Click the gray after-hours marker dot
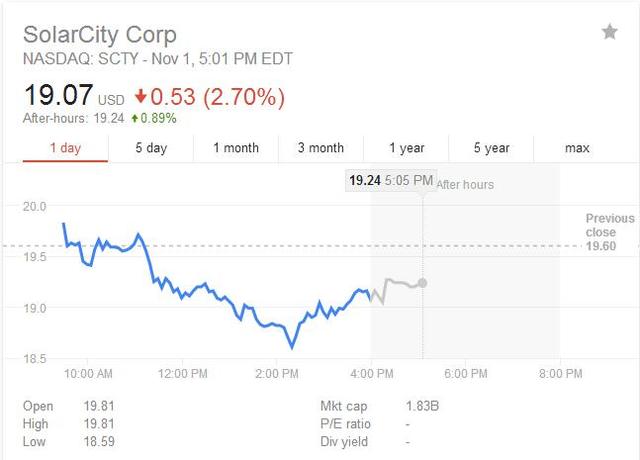 click(x=423, y=283)
